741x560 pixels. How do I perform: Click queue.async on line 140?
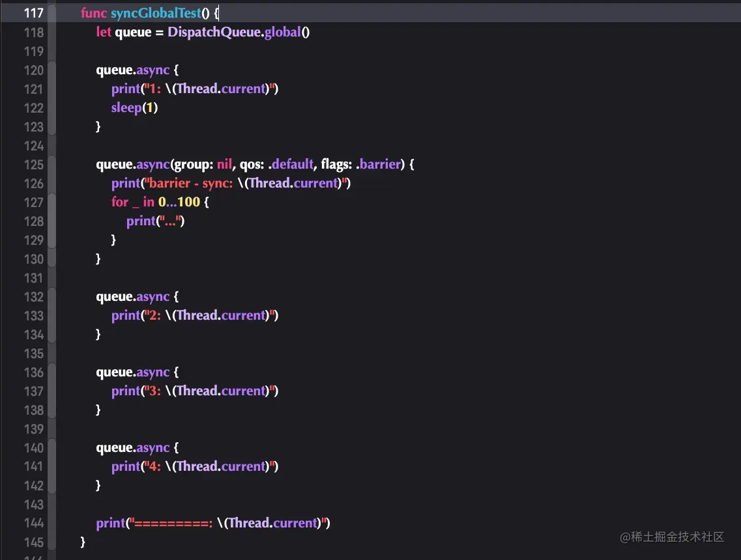point(133,447)
